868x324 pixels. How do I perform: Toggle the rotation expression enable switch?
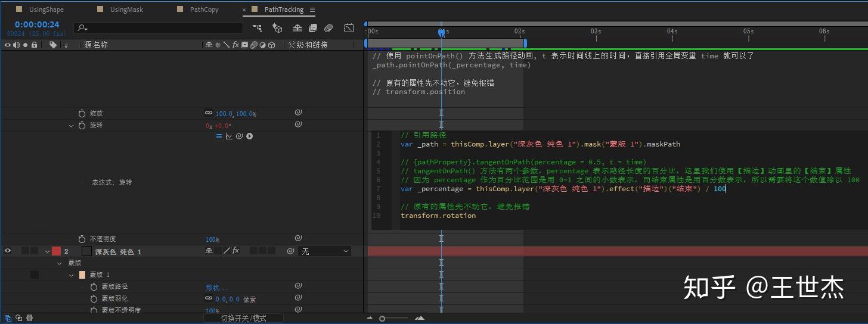coord(219,136)
